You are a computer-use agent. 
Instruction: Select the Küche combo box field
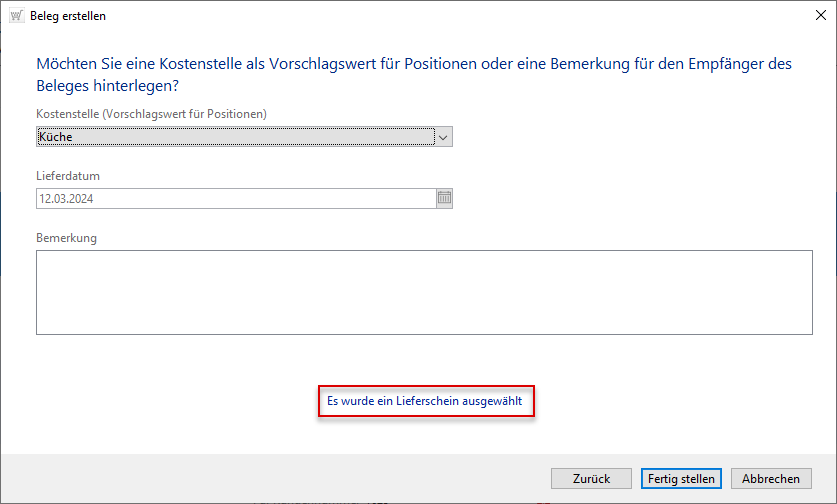(235, 137)
